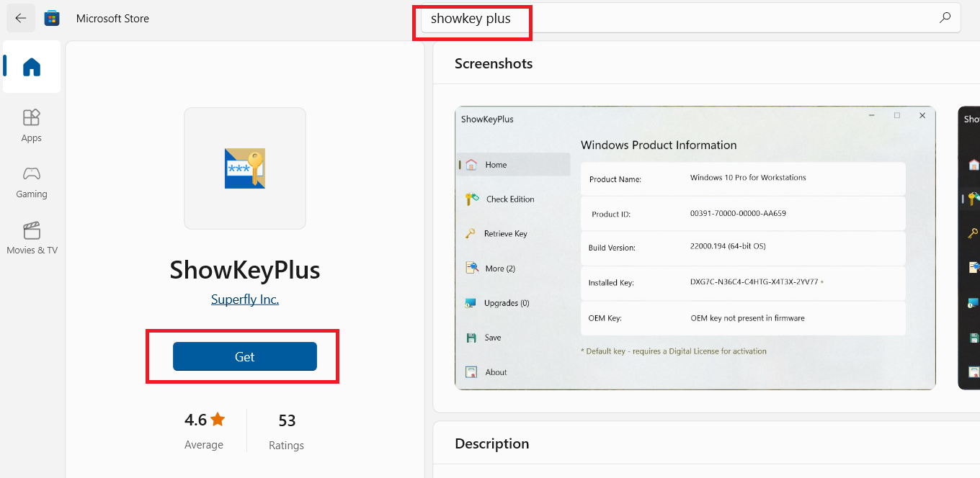Click the ShowKeyPlus app title
This screenshot has width=980, height=478.
tap(245, 270)
